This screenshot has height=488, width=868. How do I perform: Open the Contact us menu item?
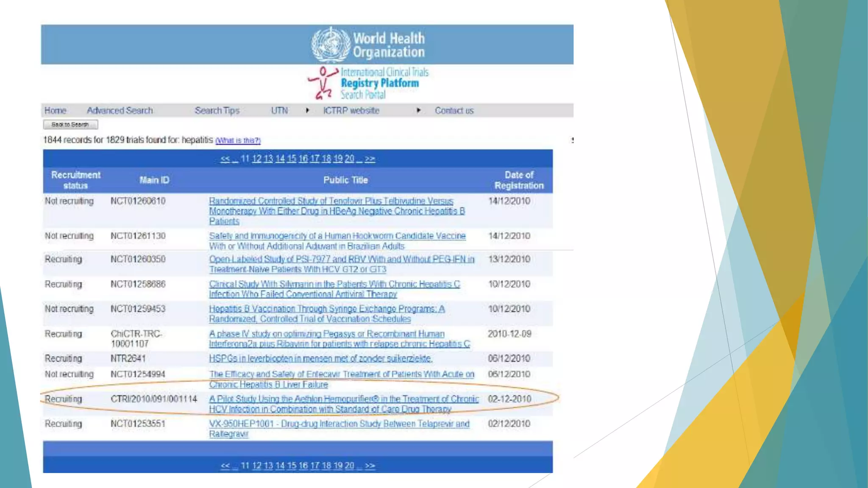pos(454,111)
